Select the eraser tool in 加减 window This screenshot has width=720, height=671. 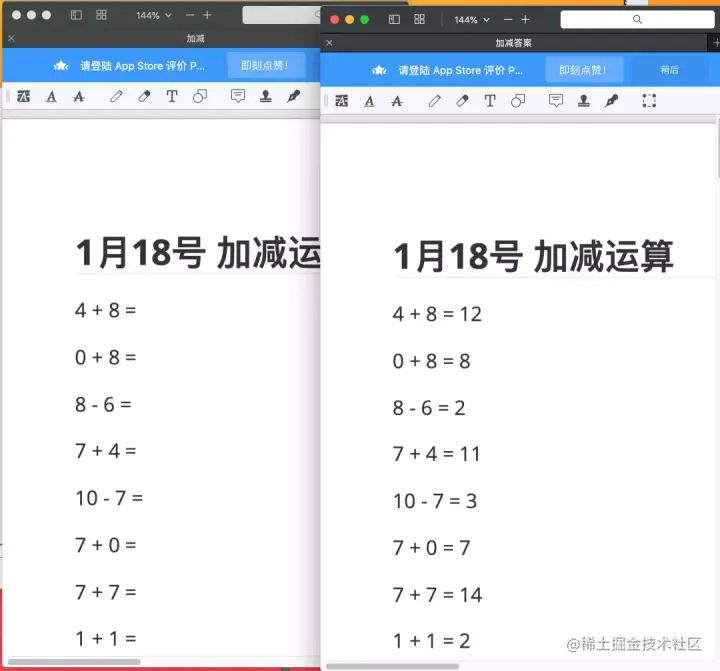coord(144,96)
